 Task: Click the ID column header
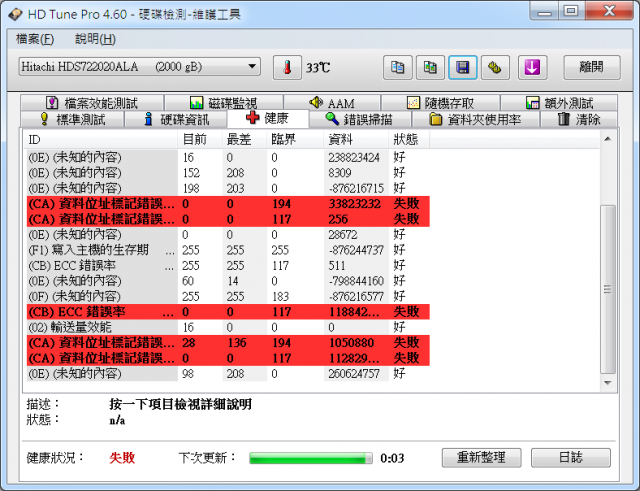click(x=101, y=140)
